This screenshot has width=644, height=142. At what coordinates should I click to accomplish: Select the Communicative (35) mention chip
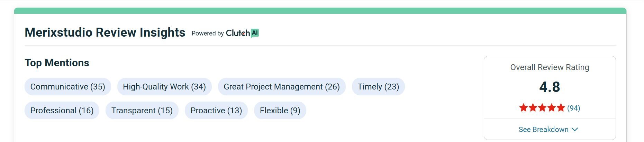pos(67,87)
